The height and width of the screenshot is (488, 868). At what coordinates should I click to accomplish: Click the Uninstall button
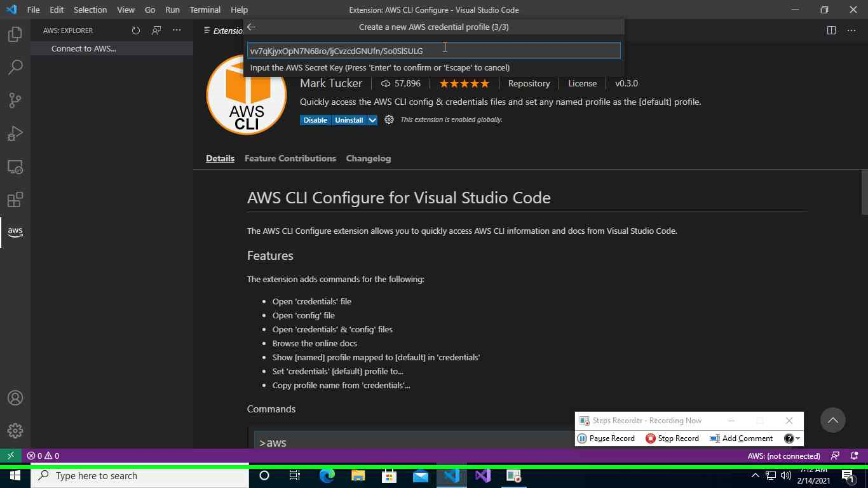click(349, 120)
